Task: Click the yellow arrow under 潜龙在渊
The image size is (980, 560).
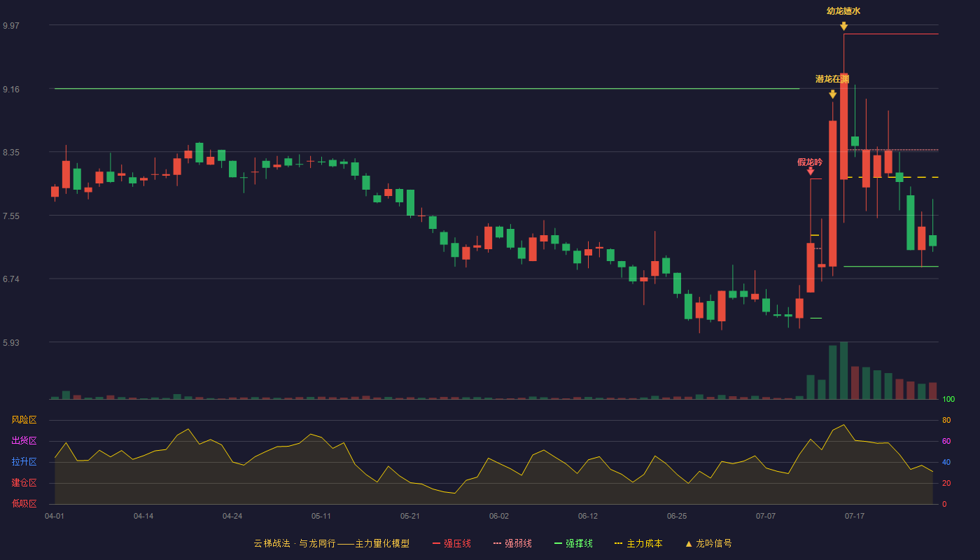Action: 832,94
